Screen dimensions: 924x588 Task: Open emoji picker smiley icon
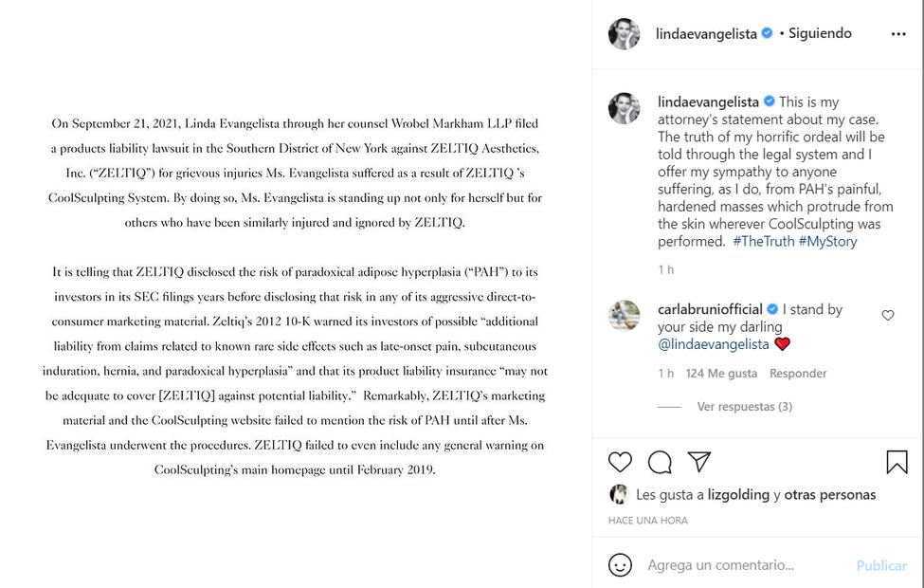click(x=620, y=565)
